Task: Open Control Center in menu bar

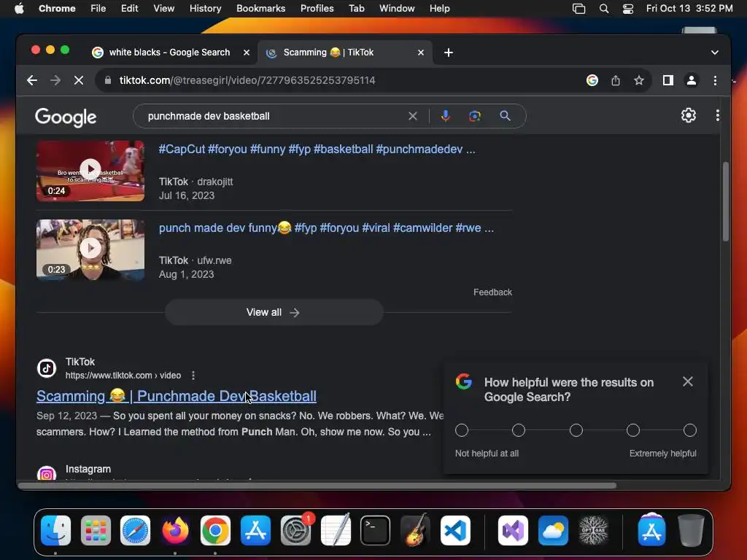Action: point(628,9)
